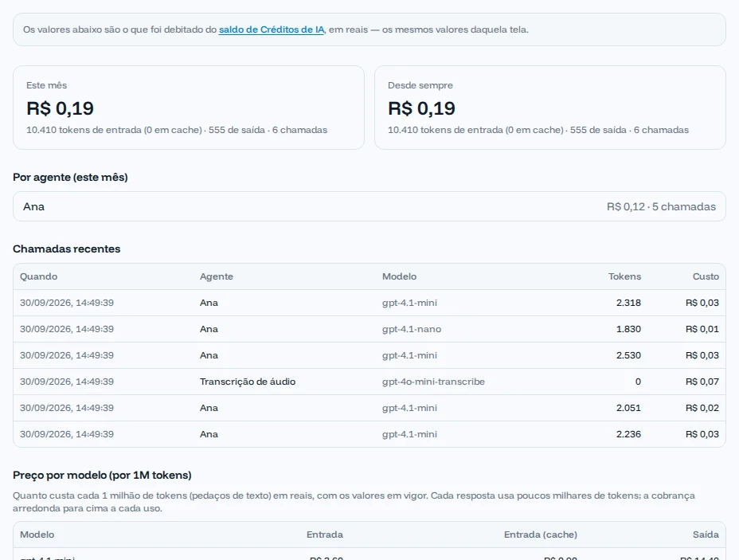Click the R$ 0,03 cost in the 2.318 tokens row
This screenshot has width=739, height=560.
click(x=702, y=303)
